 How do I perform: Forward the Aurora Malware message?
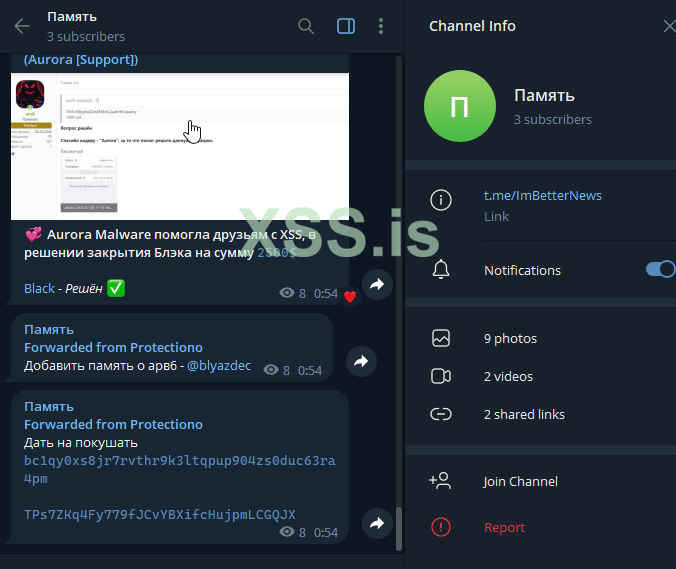click(377, 284)
